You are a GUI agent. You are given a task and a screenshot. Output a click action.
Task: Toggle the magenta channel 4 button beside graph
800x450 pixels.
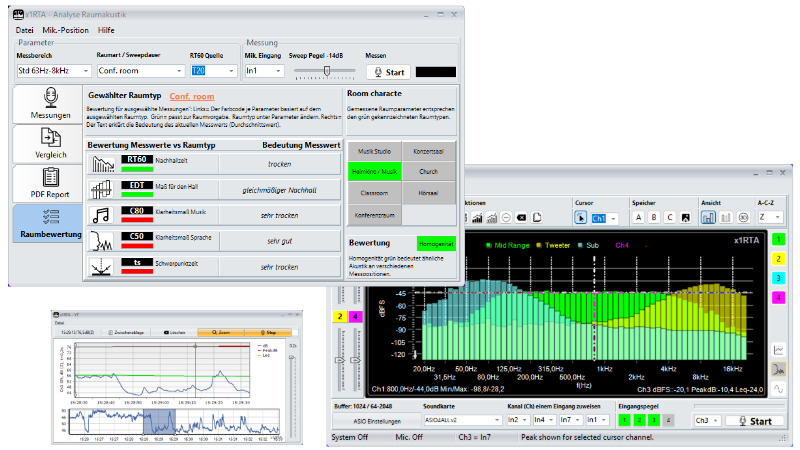pyautogui.click(x=778, y=297)
